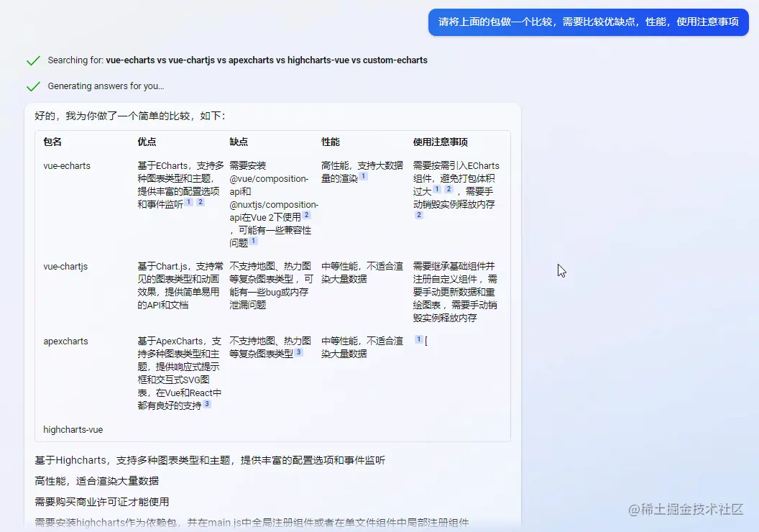Image resolution: width=759 pixels, height=532 pixels.
Task: Open citation 2 after Vue 2下使用
Action: pyautogui.click(x=306, y=215)
